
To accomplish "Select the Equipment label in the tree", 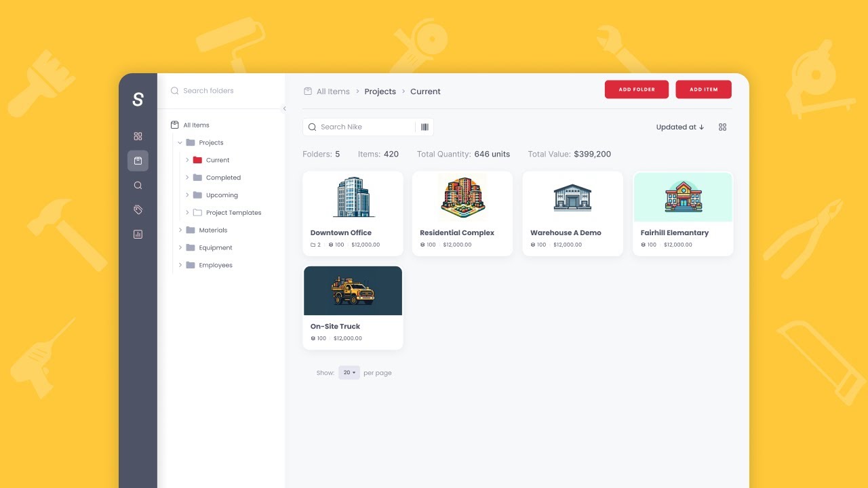I will 216,248.
